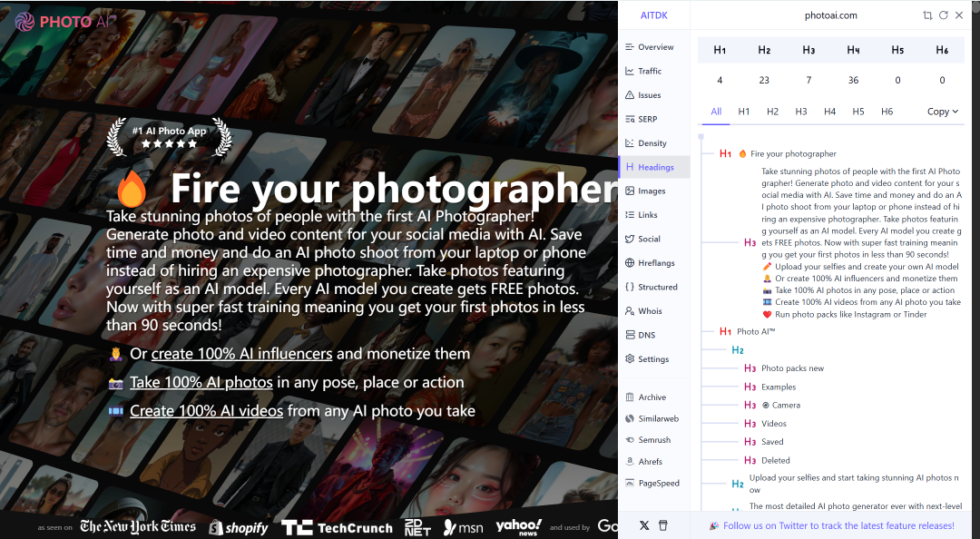Viewport: 980px width, 539px height.
Task: Click the photoai.com domain title
Action: pos(830,15)
